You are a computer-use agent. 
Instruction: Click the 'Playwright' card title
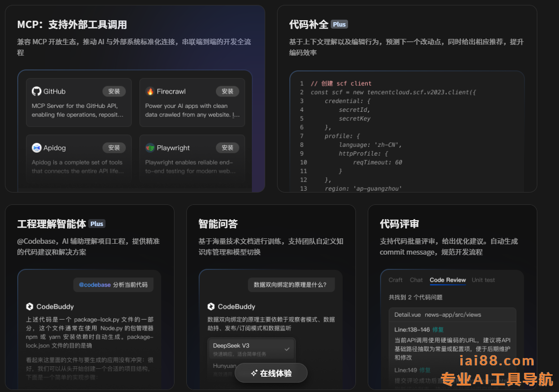tap(173, 148)
